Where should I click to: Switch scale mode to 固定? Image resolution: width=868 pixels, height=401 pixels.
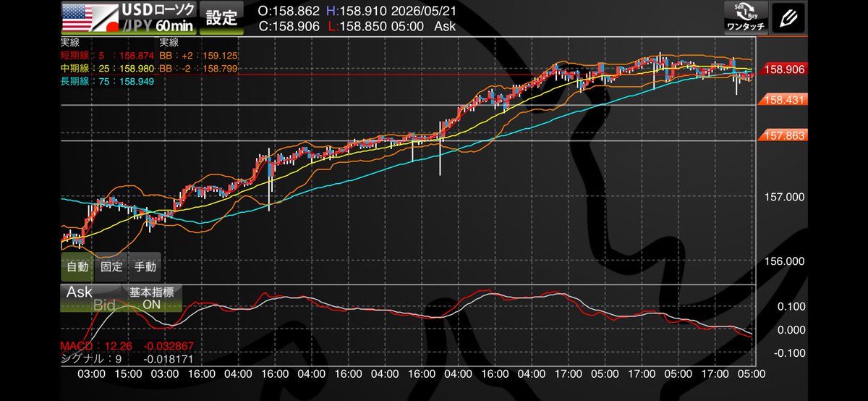111,266
